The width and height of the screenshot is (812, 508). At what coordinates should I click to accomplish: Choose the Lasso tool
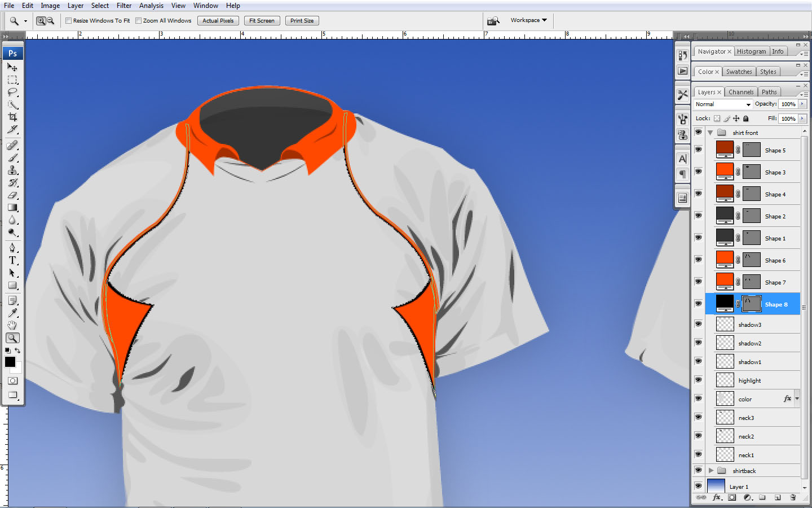point(12,93)
